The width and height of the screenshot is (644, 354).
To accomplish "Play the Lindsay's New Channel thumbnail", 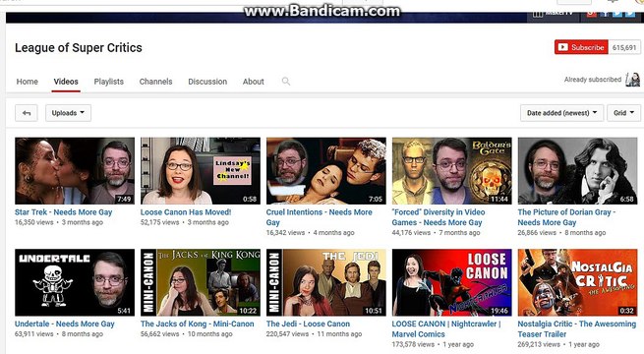I will point(201,171).
